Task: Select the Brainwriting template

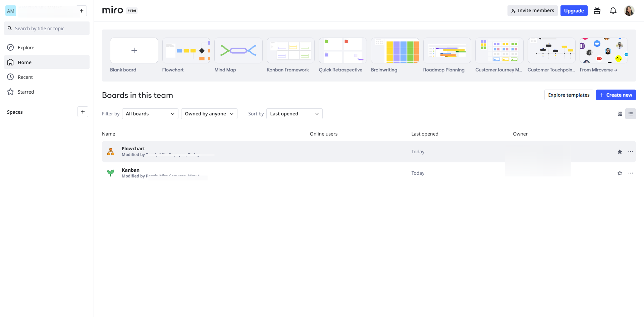Action: click(395, 50)
